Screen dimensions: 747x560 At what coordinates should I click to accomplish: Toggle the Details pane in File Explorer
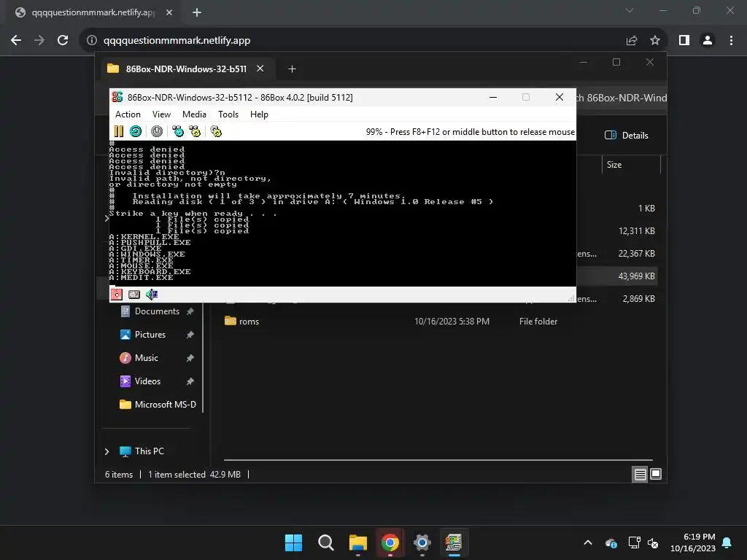(x=626, y=135)
